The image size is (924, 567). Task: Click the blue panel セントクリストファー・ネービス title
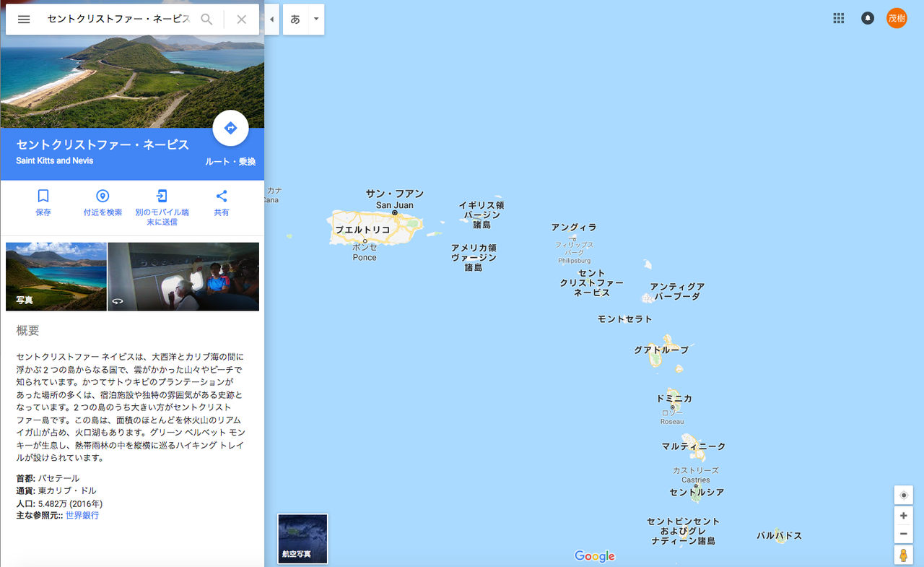103,144
